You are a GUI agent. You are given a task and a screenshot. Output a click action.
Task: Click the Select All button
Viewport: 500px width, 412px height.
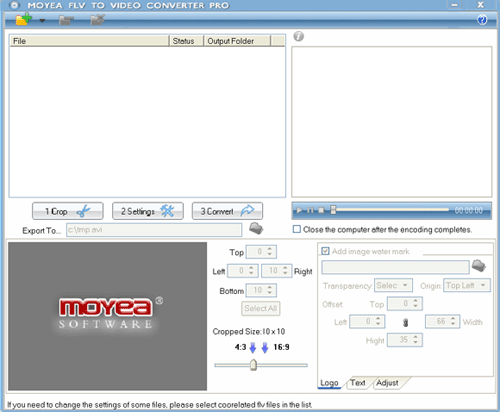click(x=261, y=308)
